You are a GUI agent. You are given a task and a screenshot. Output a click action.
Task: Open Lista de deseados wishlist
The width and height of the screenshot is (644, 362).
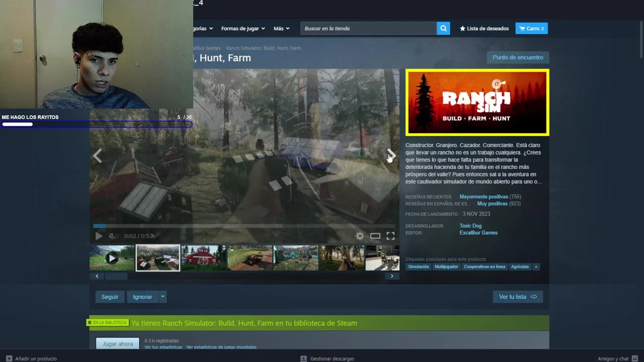click(x=484, y=29)
